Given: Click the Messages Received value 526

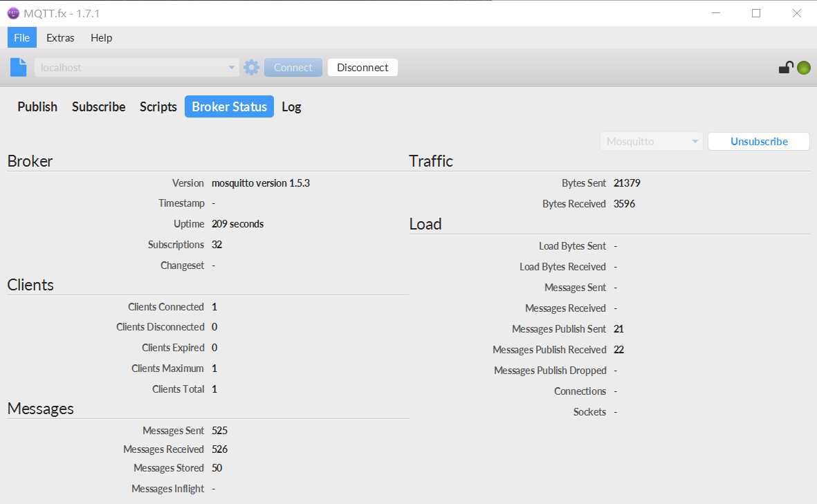Looking at the screenshot, I should tap(219, 449).
